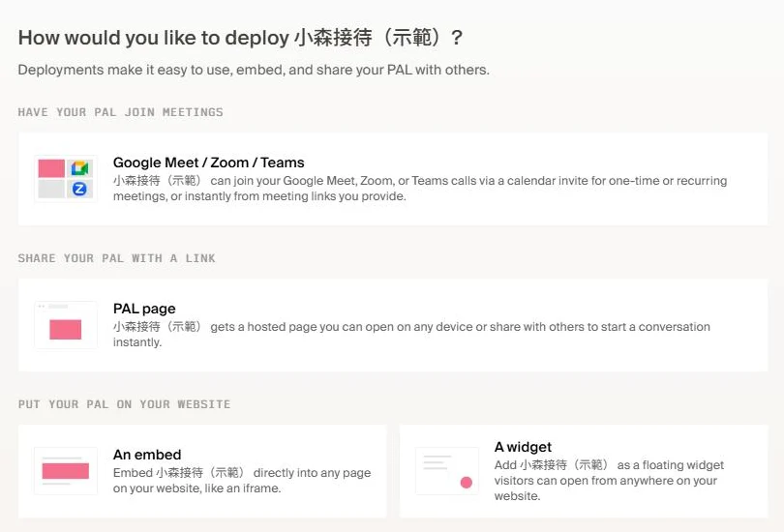This screenshot has width=784, height=532.
Task: Click the 'Deployments make it easy' subtitle text
Action: coord(254,70)
